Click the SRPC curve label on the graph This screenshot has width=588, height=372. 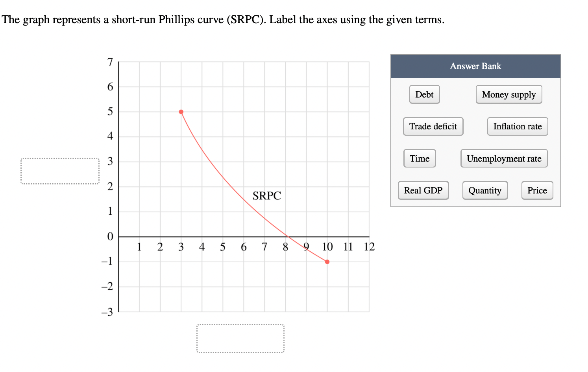267,195
